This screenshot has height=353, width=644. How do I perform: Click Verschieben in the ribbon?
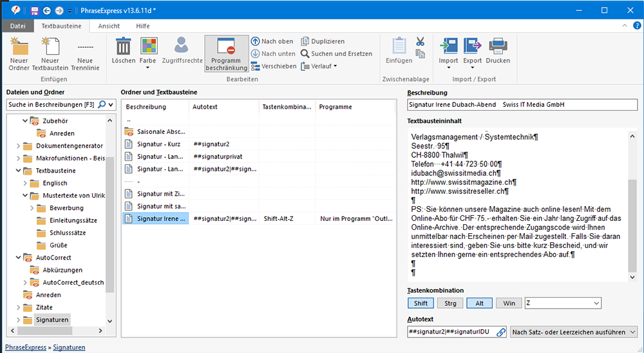point(274,66)
